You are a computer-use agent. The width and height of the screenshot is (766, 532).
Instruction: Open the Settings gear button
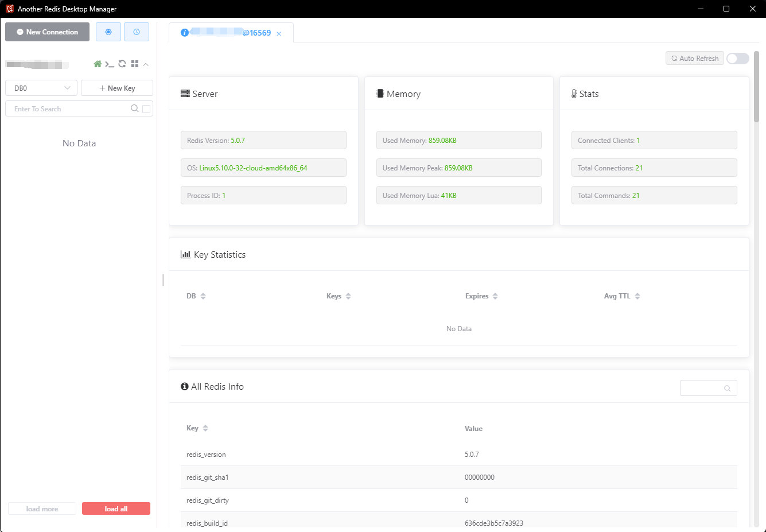pos(108,32)
